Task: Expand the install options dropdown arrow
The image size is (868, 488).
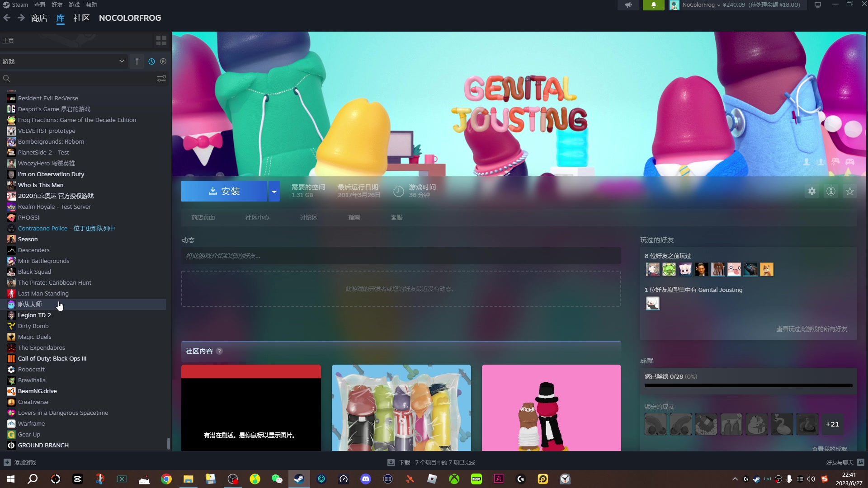Action: 274,192
